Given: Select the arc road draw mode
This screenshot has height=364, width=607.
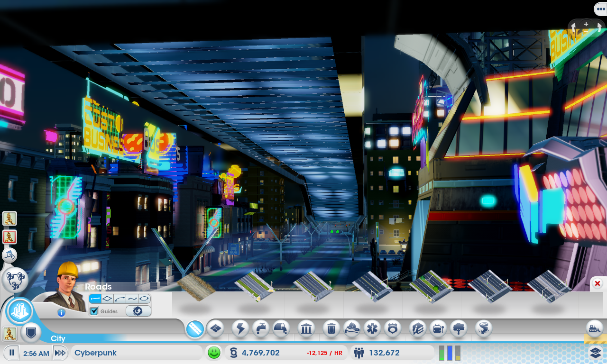Looking at the screenshot, I should point(120,299).
